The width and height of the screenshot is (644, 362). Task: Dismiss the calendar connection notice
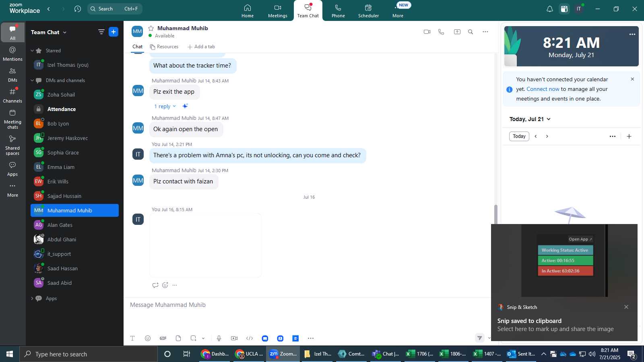click(x=632, y=79)
